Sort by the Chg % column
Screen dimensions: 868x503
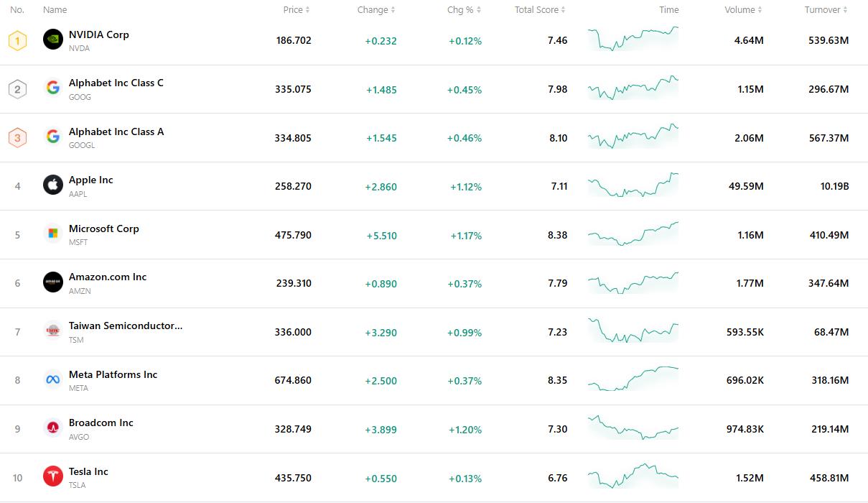[464, 10]
